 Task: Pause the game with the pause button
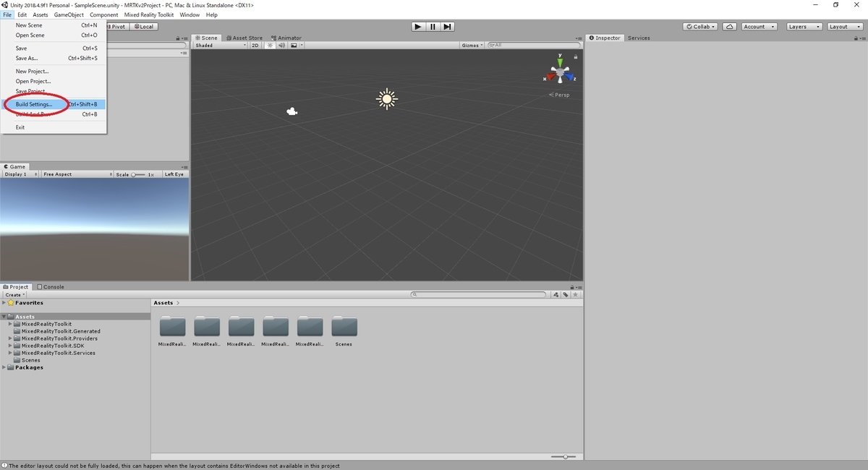pos(433,27)
